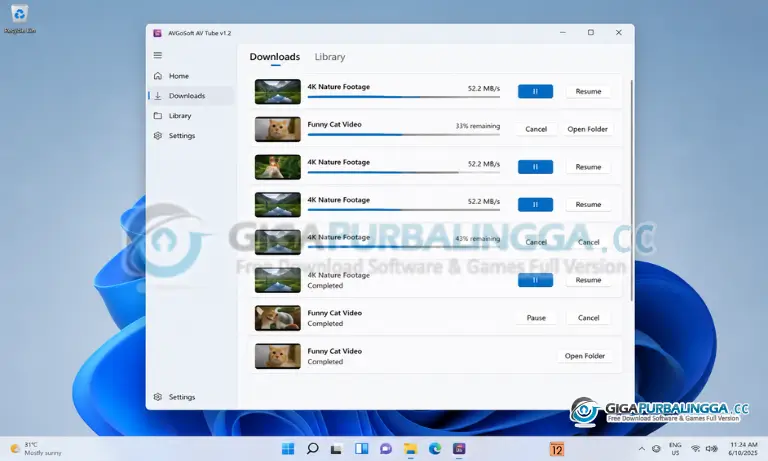
Task: Open thumbnail of completed 4K Nature Footage
Action: click(x=278, y=280)
